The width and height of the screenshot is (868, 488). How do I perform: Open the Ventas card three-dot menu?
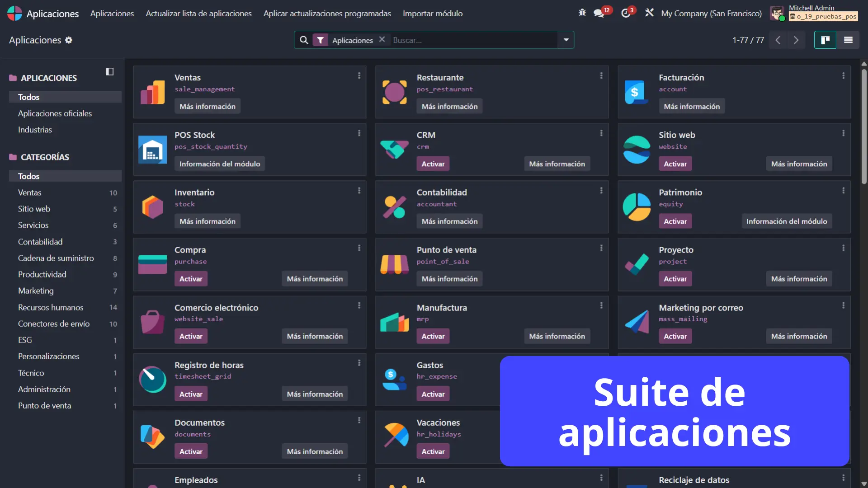[359, 76]
